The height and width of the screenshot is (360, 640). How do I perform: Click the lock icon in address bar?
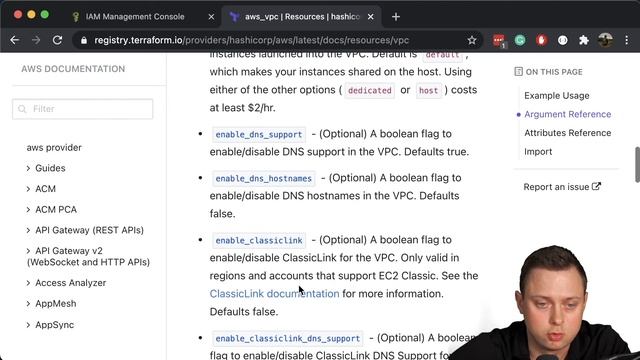84,40
